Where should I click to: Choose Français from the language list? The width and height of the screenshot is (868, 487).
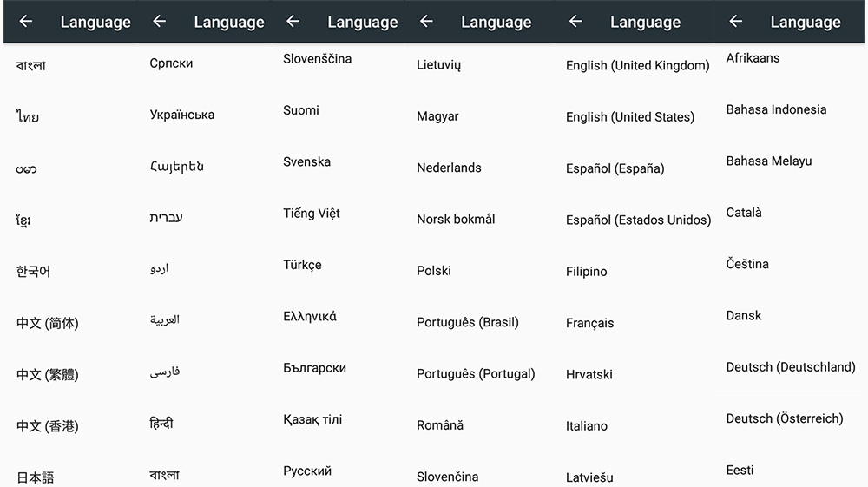pos(589,323)
